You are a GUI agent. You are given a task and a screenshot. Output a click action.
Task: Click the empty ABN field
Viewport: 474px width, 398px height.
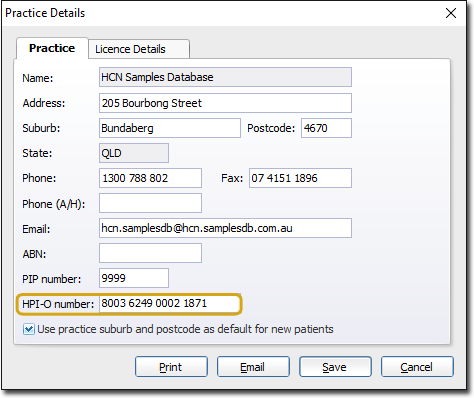tap(150, 253)
